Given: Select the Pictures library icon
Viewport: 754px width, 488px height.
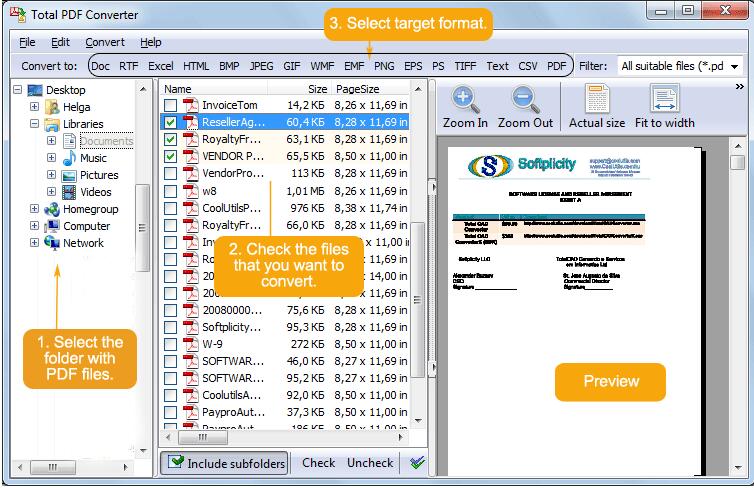Looking at the screenshot, I should 69,175.
